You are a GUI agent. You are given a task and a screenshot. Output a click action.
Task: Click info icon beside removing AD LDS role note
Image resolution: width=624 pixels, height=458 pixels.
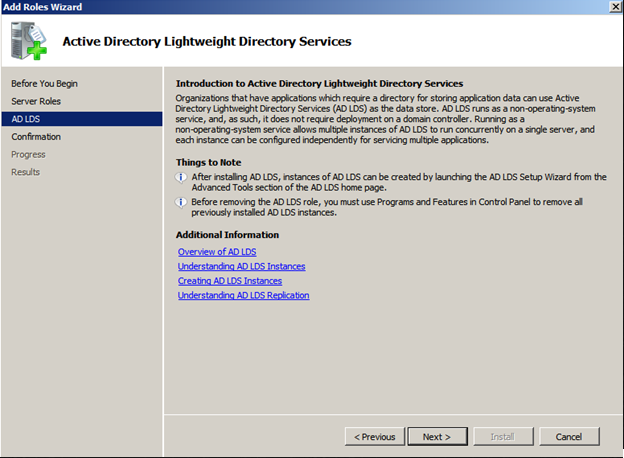click(181, 202)
